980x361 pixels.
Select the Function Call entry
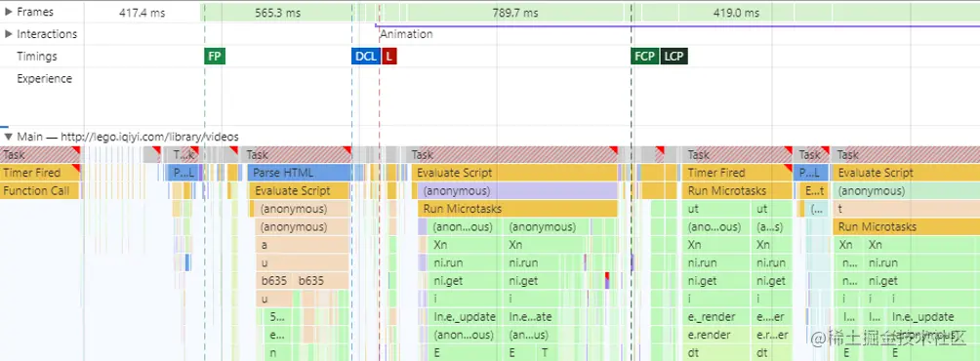tap(40, 191)
